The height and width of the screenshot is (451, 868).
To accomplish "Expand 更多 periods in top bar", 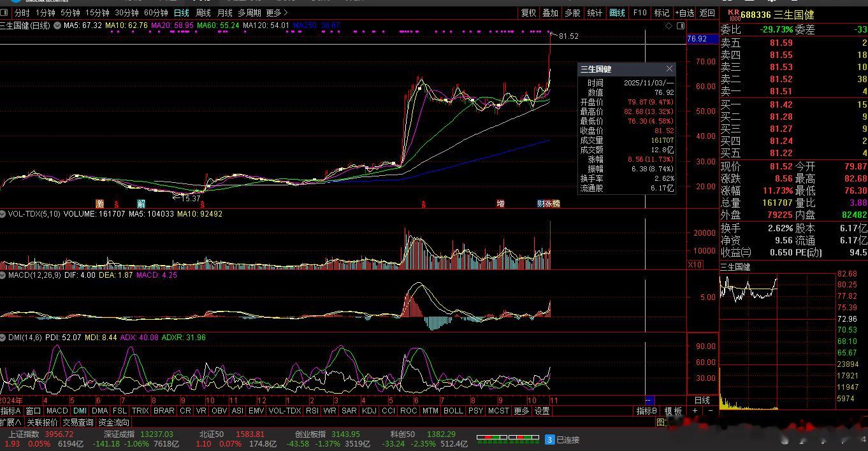I will pos(277,13).
